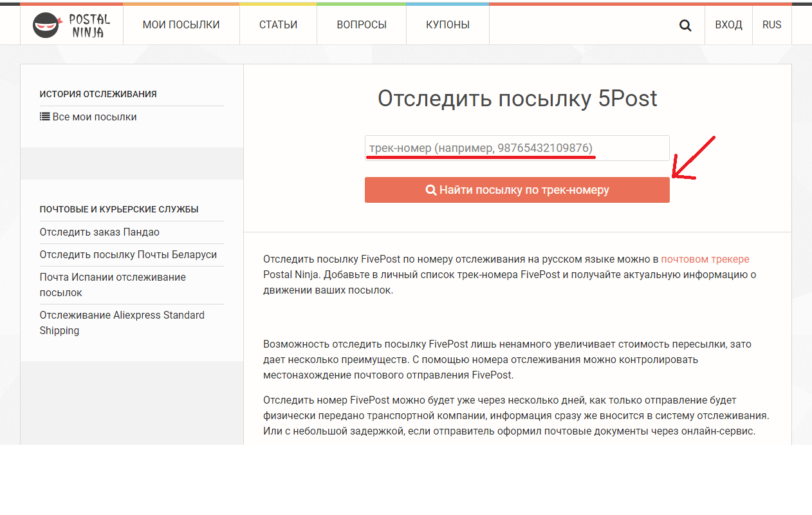Open Отследить заказ Пандао link
This screenshot has height=515, width=812.
100,232
